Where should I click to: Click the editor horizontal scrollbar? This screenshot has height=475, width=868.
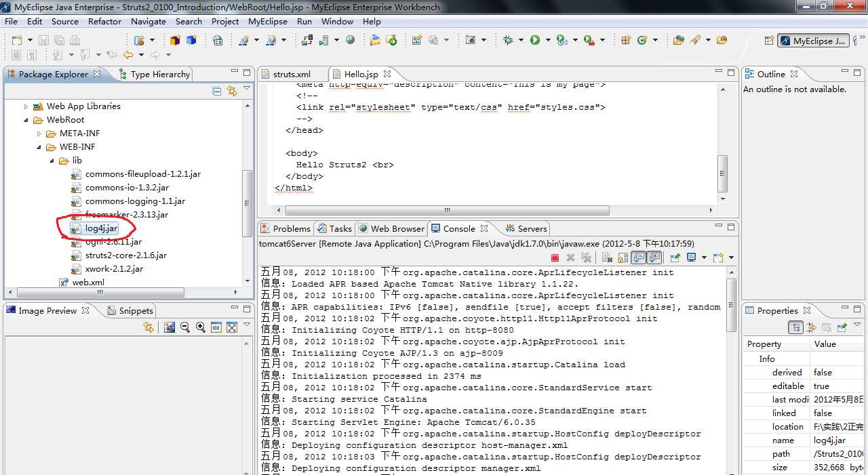click(447, 211)
